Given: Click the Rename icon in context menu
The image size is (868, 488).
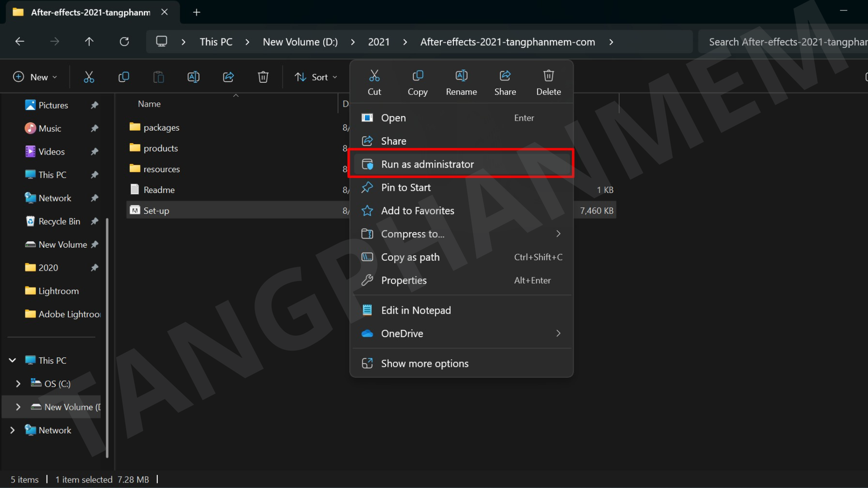Looking at the screenshot, I should (x=461, y=76).
